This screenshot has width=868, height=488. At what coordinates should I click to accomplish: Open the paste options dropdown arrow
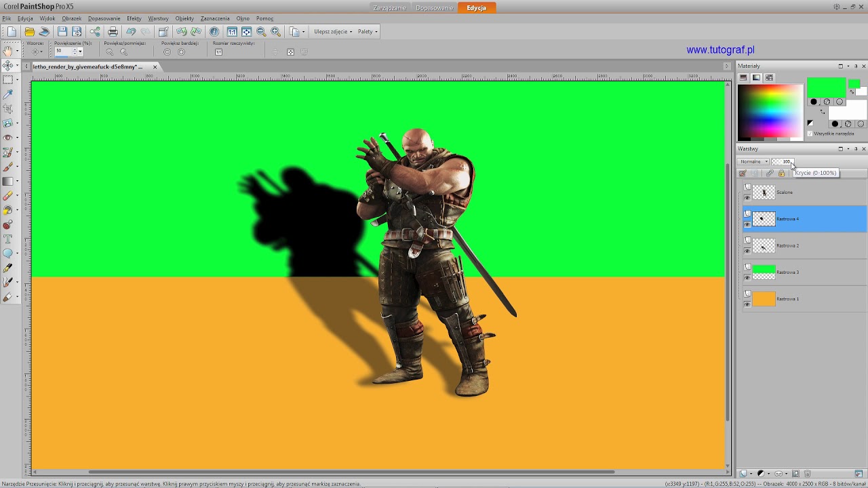303,32
